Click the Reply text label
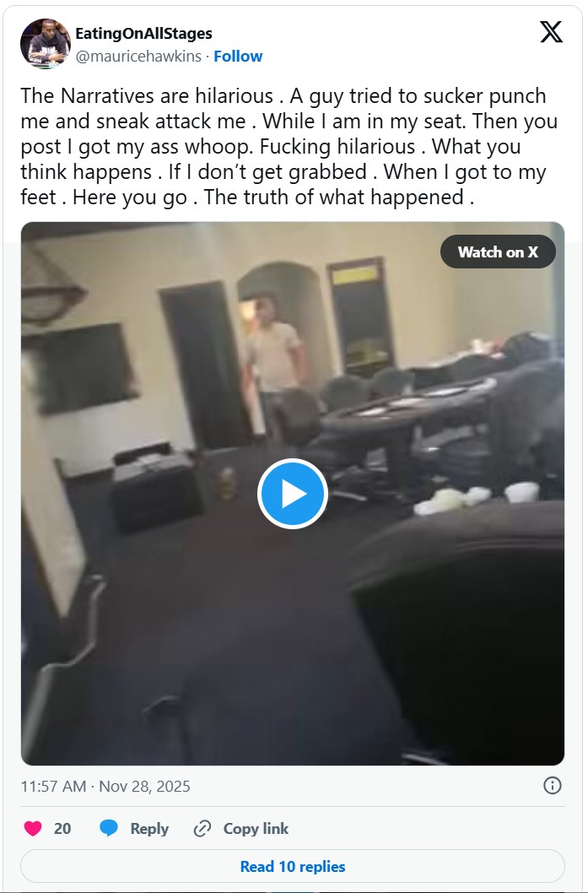Screen dimensions: 588x893 [x=149, y=829]
